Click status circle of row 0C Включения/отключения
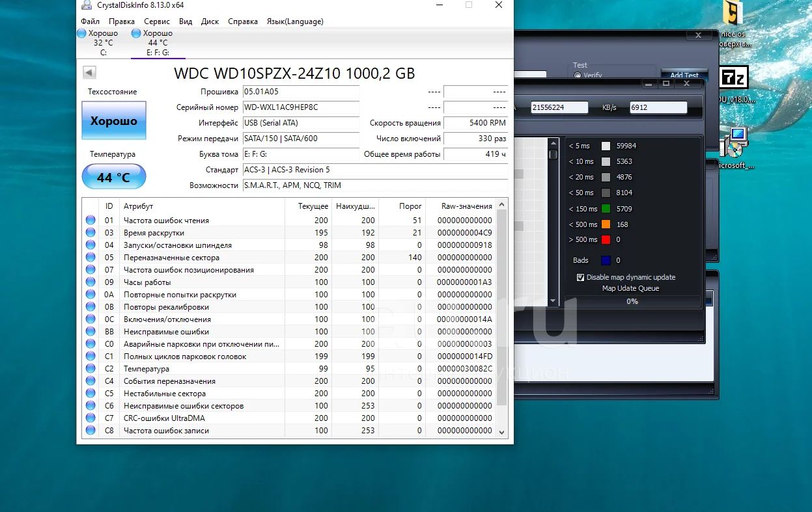812x512 pixels. (x=91, y=319)
